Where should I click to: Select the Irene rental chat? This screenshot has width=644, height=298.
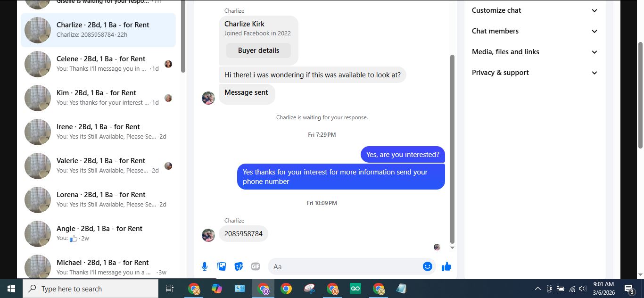click(98, 132)
